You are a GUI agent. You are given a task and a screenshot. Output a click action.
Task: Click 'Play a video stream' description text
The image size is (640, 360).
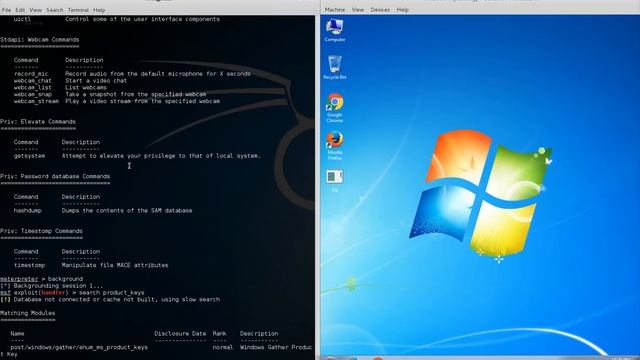click(x=142, y=101)
